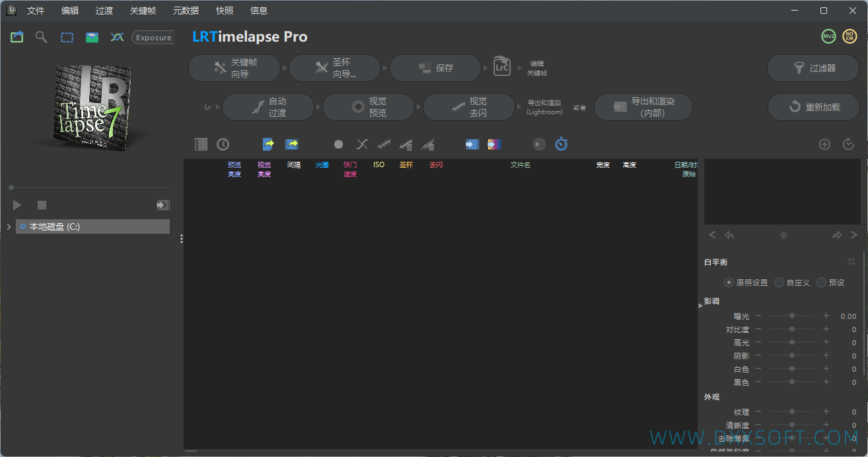The width and height of the screenshot is (868, 457).
Task: Open the 过滤器 filter button
Action: (813, 68)
